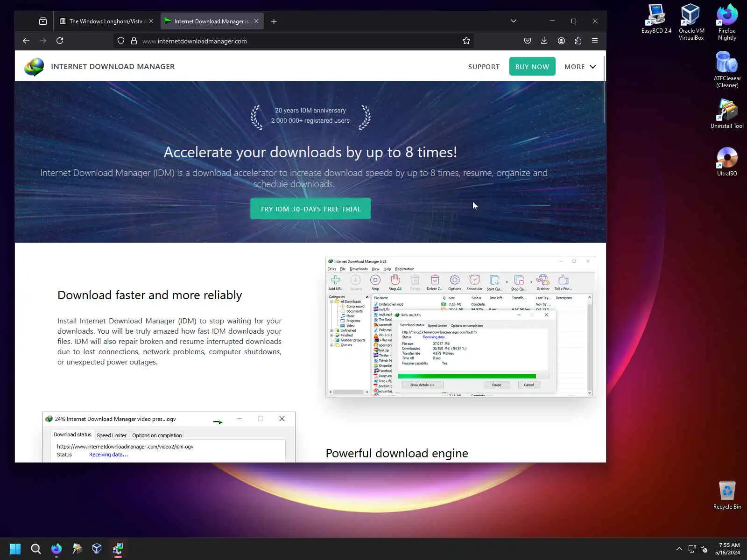Click the IDM 6.38 main window screenshot
The width and height of the screenshot is (747, 560).
pyautogui.click(x=460, y=327)
